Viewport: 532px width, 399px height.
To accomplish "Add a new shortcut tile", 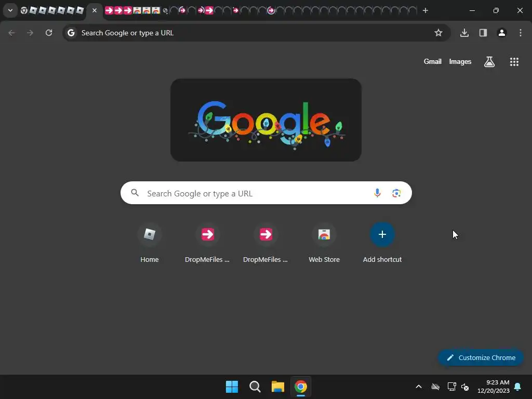I will click(x=382, y=243).
